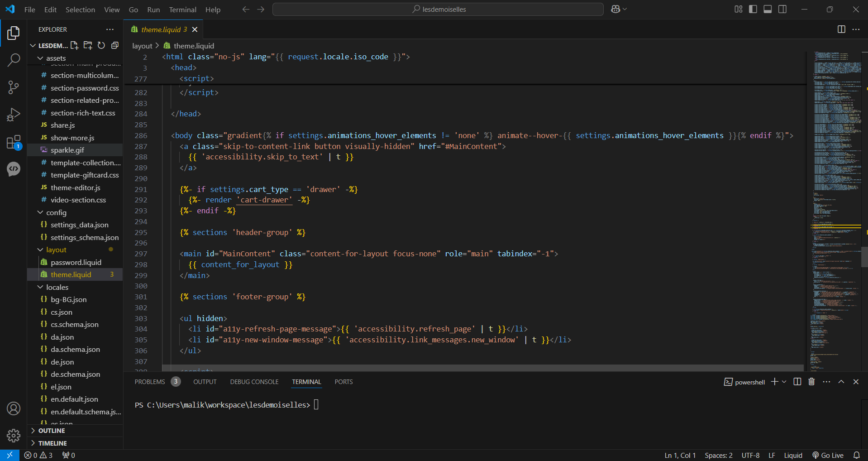The width and height of the screenshot is (868, 461).
Task: Switch to the DEBUG CONSOLE tab
Action: 254,382
